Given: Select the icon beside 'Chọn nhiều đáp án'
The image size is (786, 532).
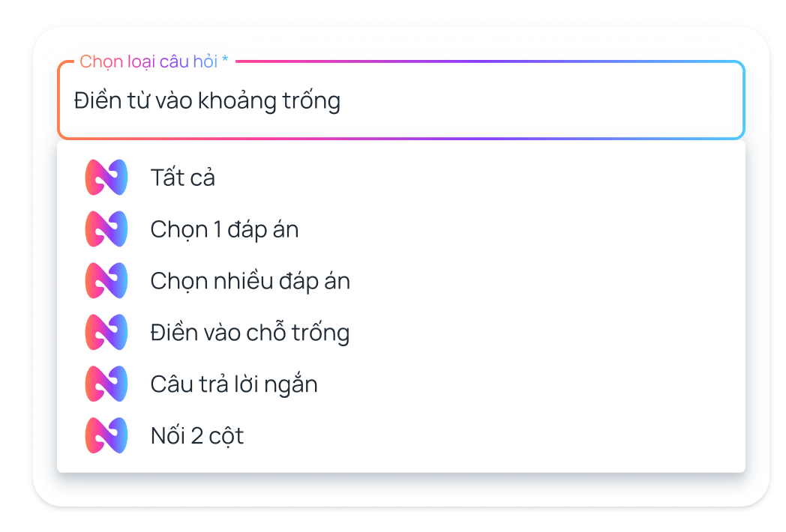Looking at the screenshot, I should [106, 281].
